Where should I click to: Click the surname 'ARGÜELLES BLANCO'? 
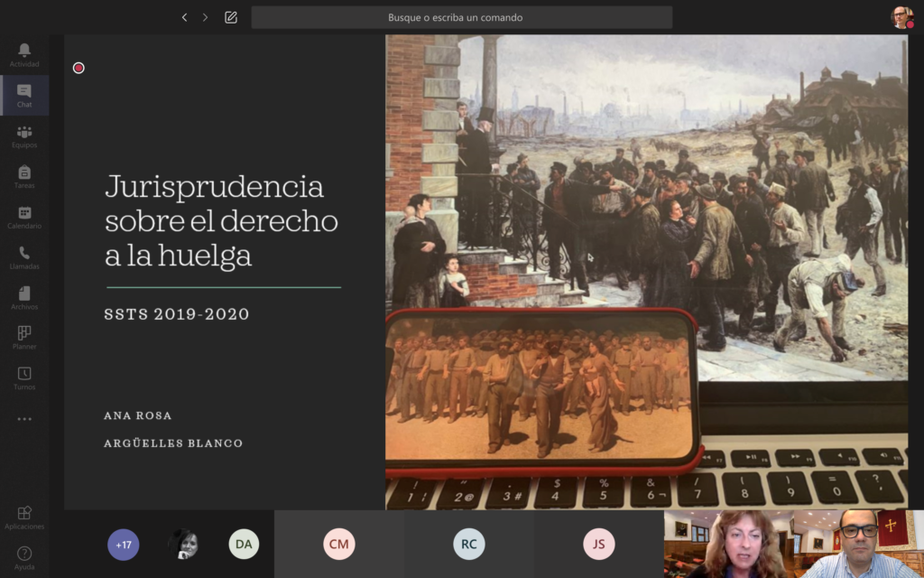coord(173,443)
